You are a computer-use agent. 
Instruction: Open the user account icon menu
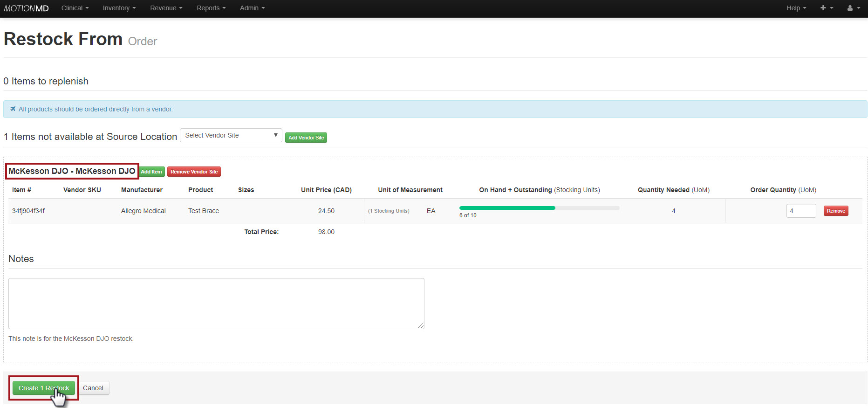pyautogui.click(x=853, y=8)
